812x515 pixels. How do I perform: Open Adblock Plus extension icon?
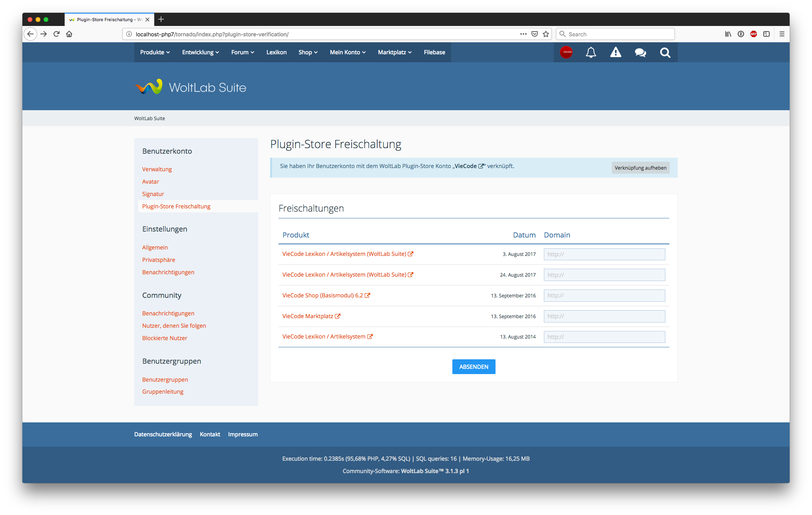point(753,34)
